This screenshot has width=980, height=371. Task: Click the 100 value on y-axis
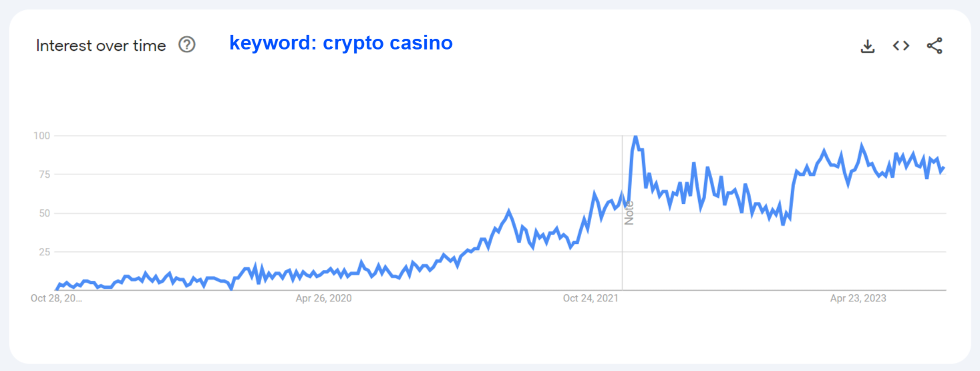(42, 136)
